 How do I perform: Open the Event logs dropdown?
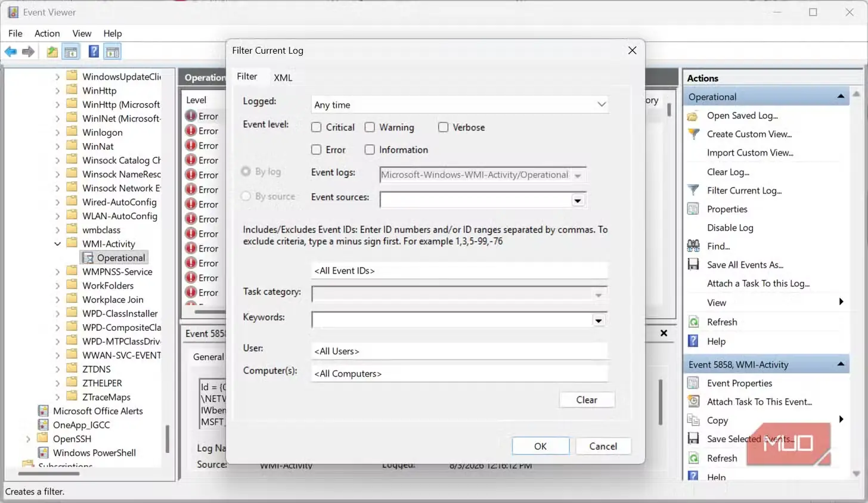[578, 175]
